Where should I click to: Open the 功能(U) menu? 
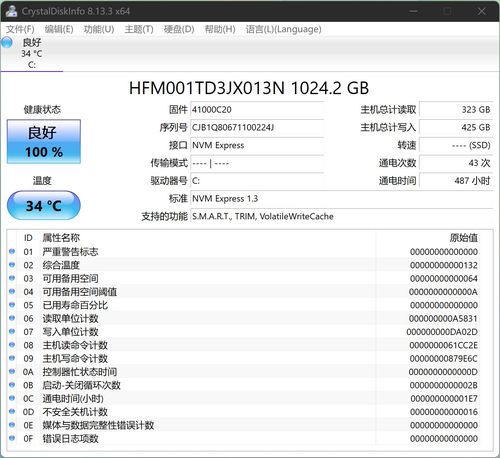(x=99, y=29)
